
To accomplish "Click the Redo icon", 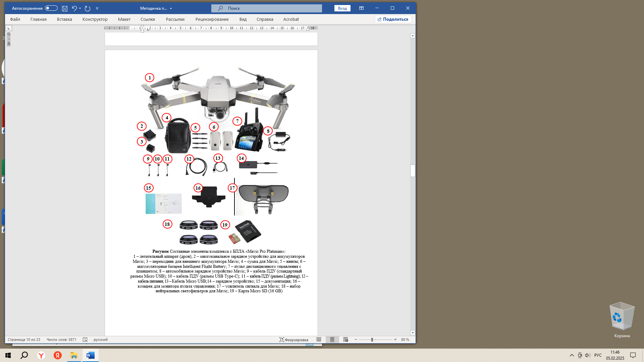I will click(88, 8).
